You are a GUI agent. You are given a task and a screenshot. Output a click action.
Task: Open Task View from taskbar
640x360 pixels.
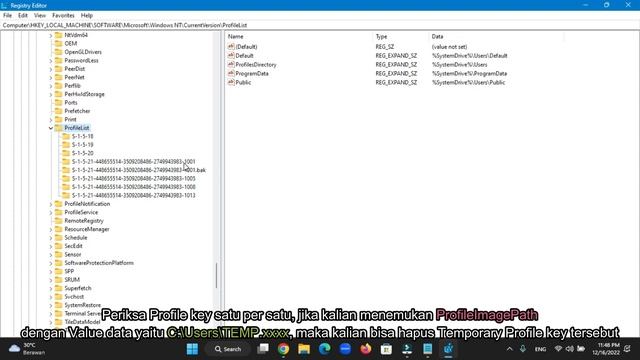pyautogui.click(x=263, y=349)
